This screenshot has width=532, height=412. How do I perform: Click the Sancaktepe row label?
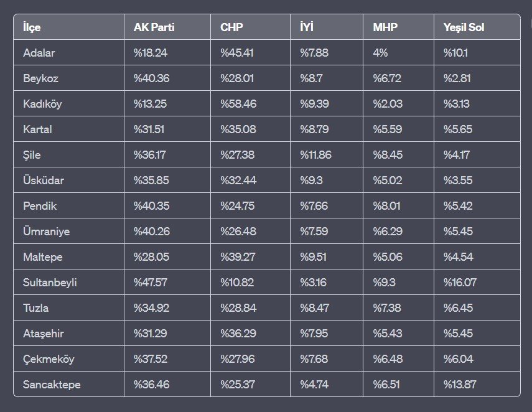point(51,385)
